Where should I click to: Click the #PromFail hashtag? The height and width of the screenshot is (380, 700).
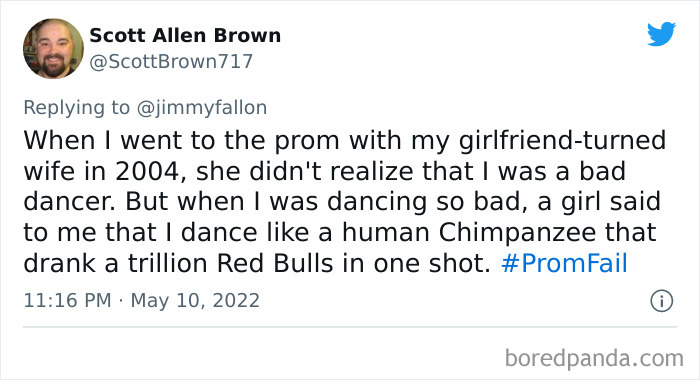point(564,263)
